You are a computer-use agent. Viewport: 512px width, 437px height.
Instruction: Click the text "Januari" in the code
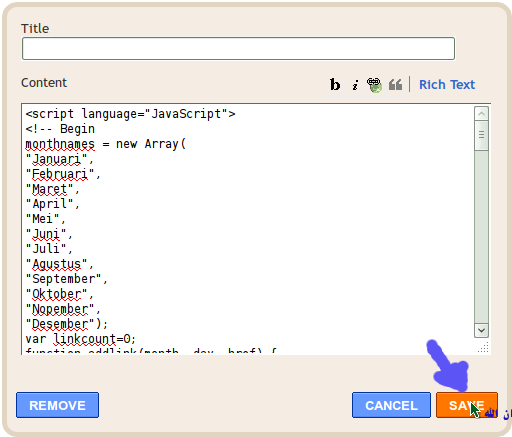click(56, 159)
